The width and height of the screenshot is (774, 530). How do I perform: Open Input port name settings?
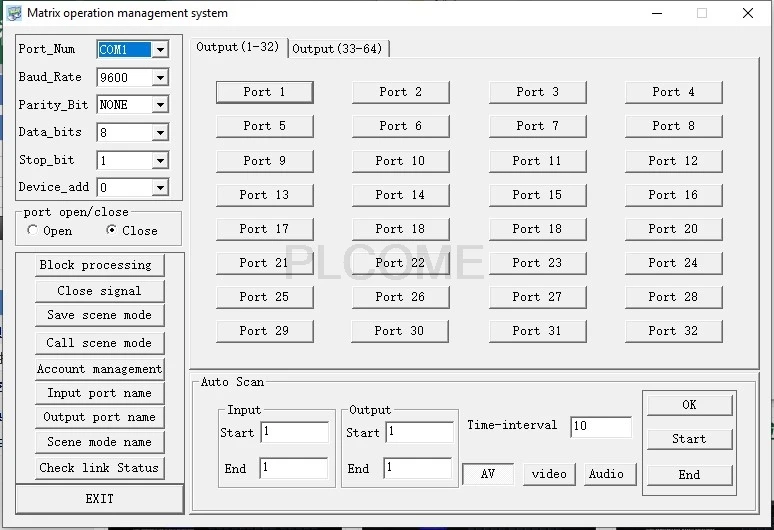point(100,393)
